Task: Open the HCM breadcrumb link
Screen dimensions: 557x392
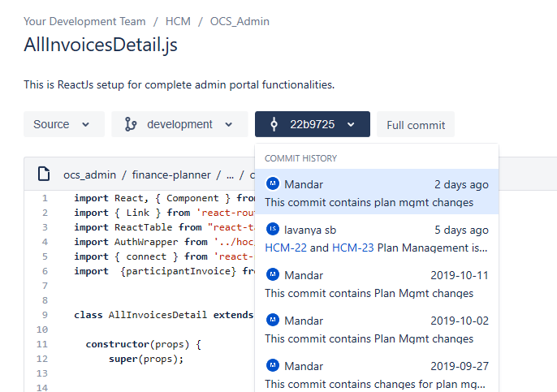Action: [x=178, y=21]
